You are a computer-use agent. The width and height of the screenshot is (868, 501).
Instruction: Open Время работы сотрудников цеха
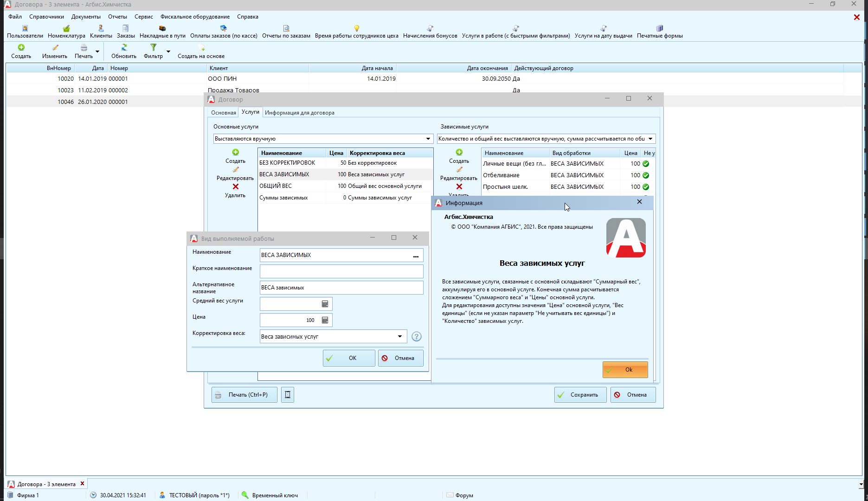(357, 32)
